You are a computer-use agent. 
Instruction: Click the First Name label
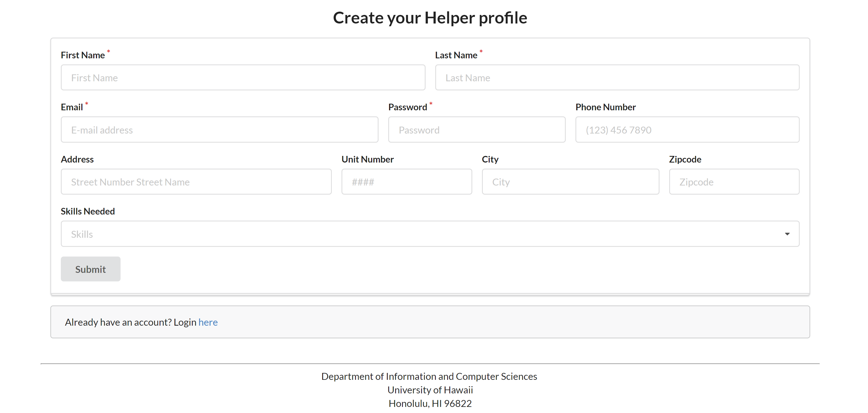click(x=83, y=55)
